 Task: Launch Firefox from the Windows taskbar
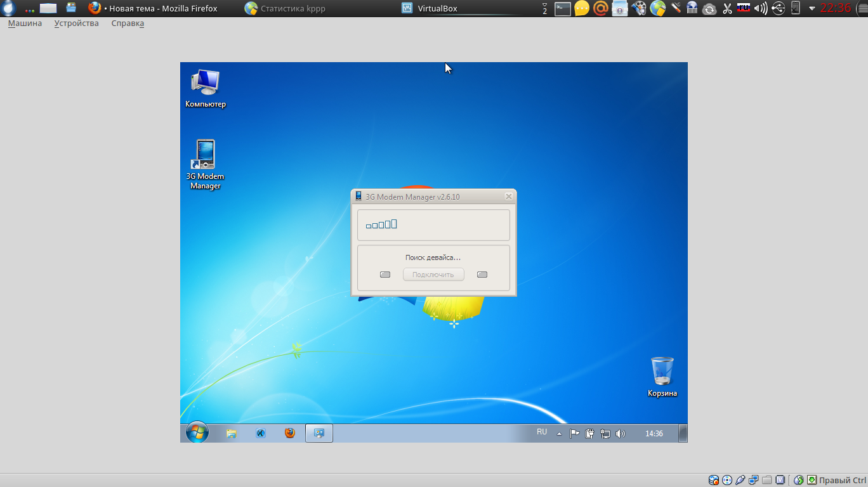(x=290, y=433)
